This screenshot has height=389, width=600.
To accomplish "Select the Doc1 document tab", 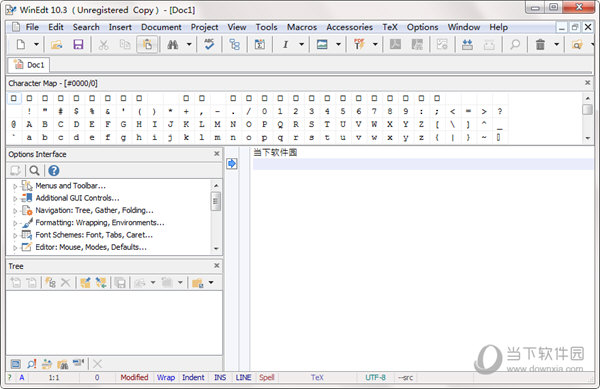I will pyautogui.click(x=29, y=65).
